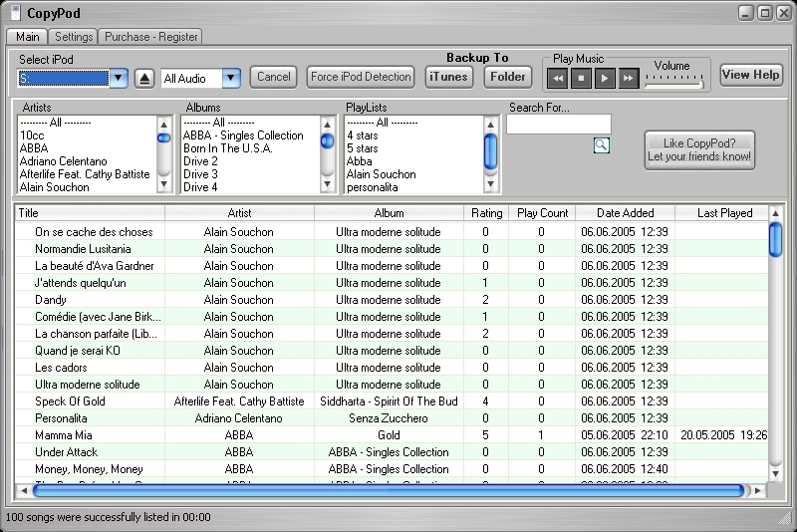
Task: Open the Purchase - Register tab
Action: [x=151, y=37]
